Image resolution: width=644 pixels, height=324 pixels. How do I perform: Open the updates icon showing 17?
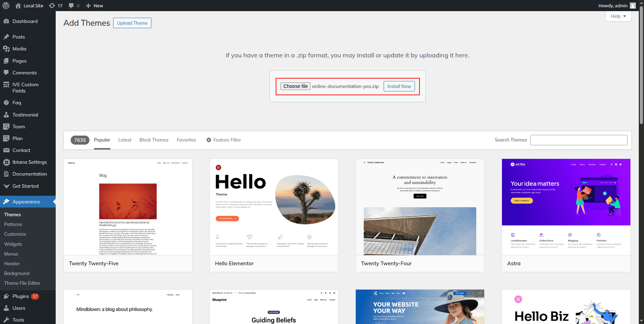52,6
